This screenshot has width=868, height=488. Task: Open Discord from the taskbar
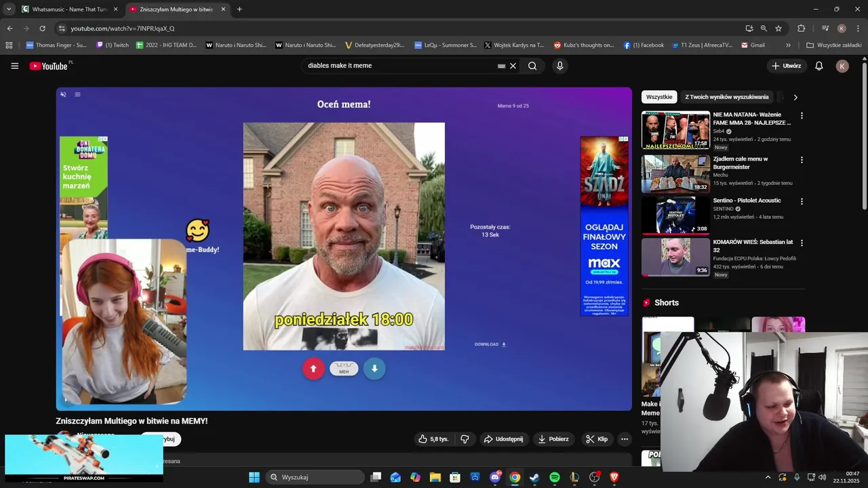pyautogui.click(x=495, y=477)
